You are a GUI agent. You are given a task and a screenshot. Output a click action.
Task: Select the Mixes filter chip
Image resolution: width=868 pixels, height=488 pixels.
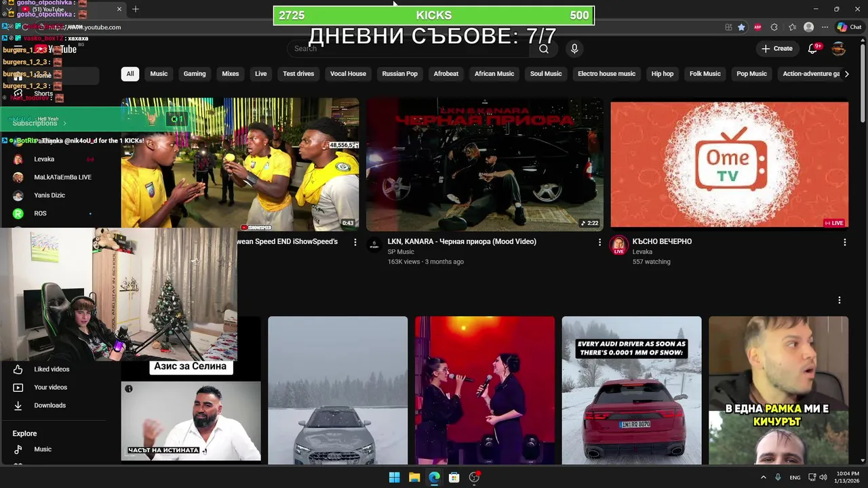point(231,74)
